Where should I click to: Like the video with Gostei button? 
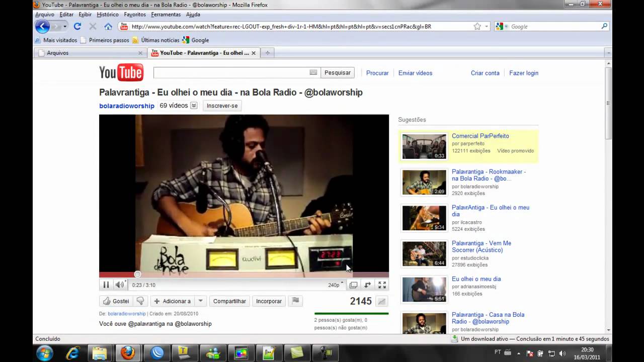(116, 301)
